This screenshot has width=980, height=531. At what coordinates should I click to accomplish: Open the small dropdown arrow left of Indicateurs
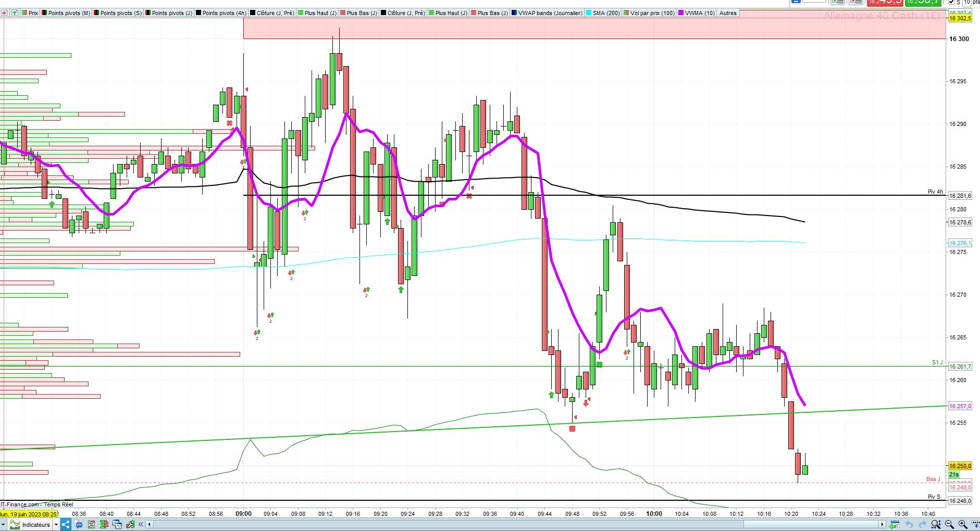[x=4, y=524]
